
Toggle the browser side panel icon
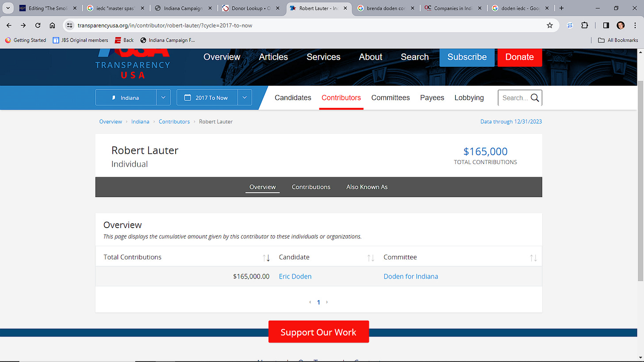click(606, 25)
